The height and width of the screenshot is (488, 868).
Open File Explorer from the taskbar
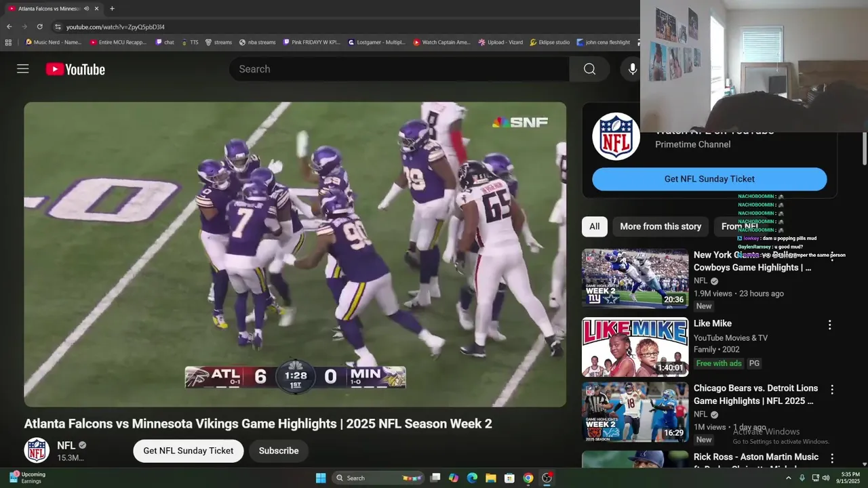(x=491, y=478)
